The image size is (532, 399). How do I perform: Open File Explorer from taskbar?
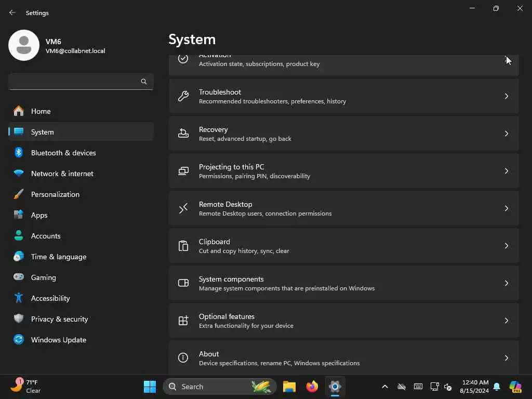point(289,387)
